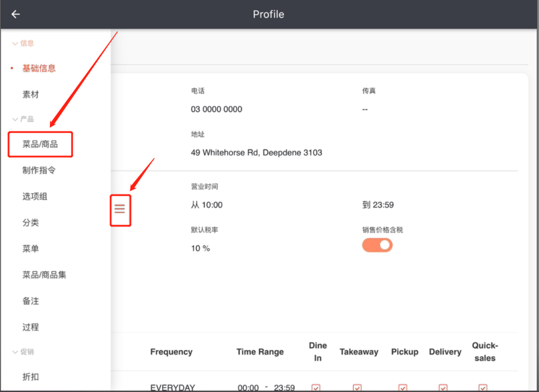The width and height of the screenshot is (539, 392).
Task: Open 备注 sidebar item
Action: [x=31, y=300]
